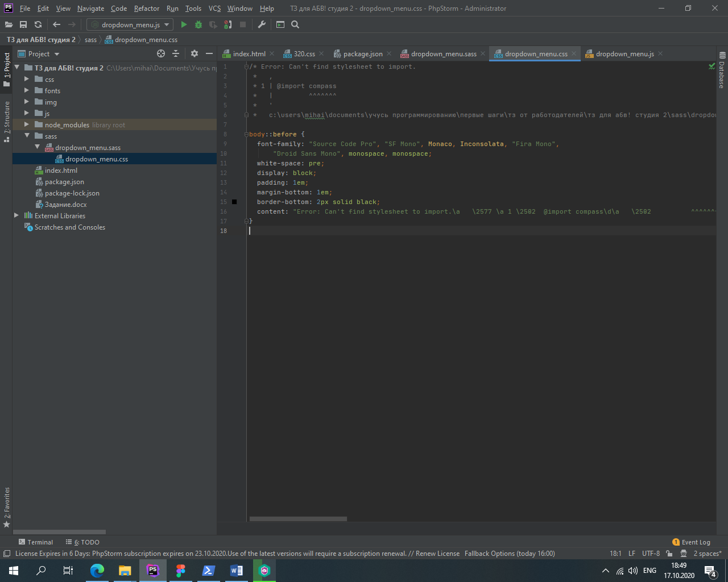The width and height of the screenshot is (728, 582).
Task: Open the Database side panel
Action: click(x=722, y=70)
